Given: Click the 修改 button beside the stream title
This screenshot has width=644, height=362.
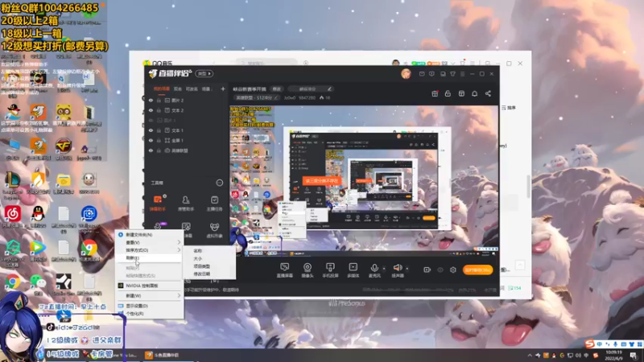Looking at the screenshot, I should [277, 88].
